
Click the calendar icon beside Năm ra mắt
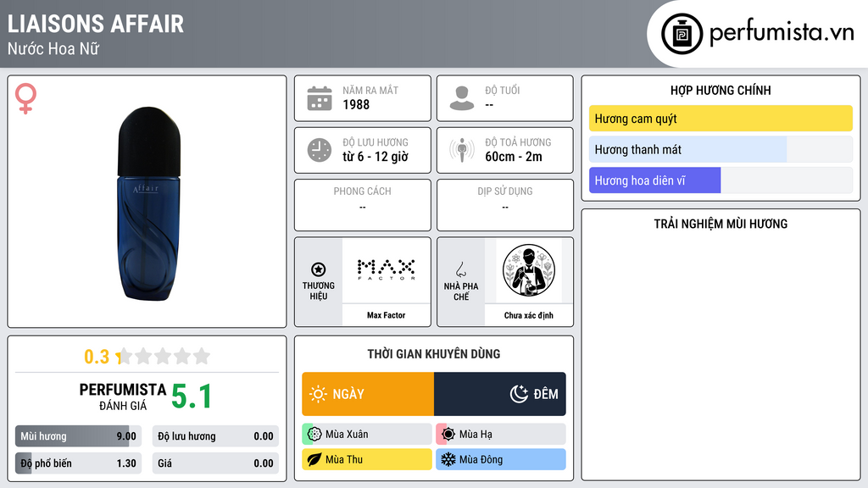(x=320, y=98)
